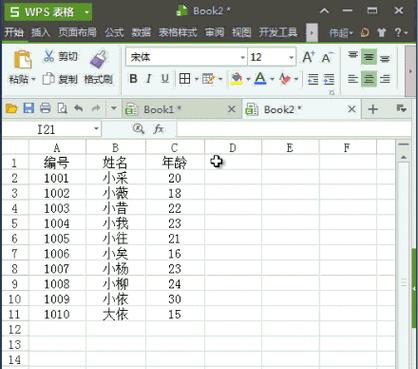Click the insert function fx button

click(x=159, y=129)
